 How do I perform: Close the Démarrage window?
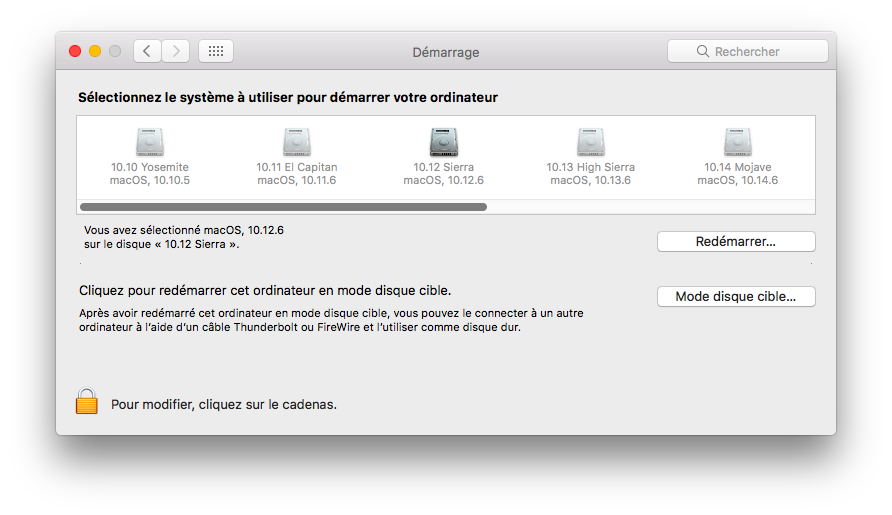(x=75, y=51)
